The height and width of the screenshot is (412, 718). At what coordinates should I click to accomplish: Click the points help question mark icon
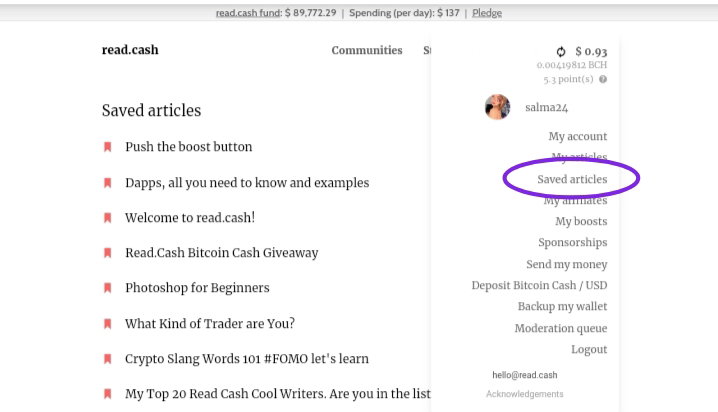(x=603, y=79)
